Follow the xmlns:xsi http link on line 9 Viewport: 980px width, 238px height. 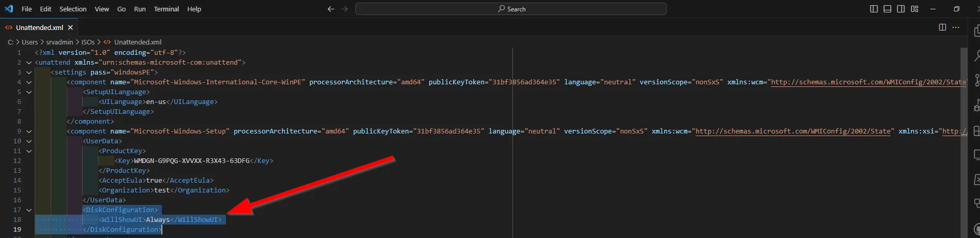pos(954,131)
